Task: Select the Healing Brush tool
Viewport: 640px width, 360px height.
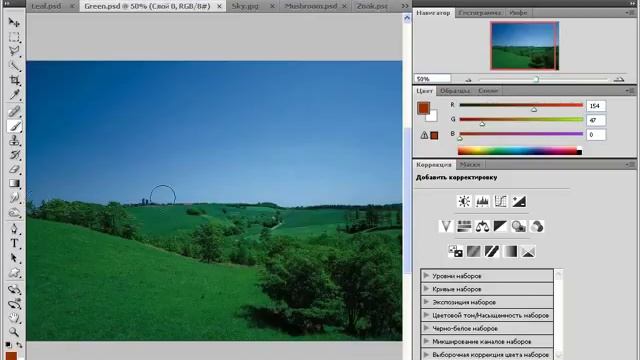Action: coord(14,111)
